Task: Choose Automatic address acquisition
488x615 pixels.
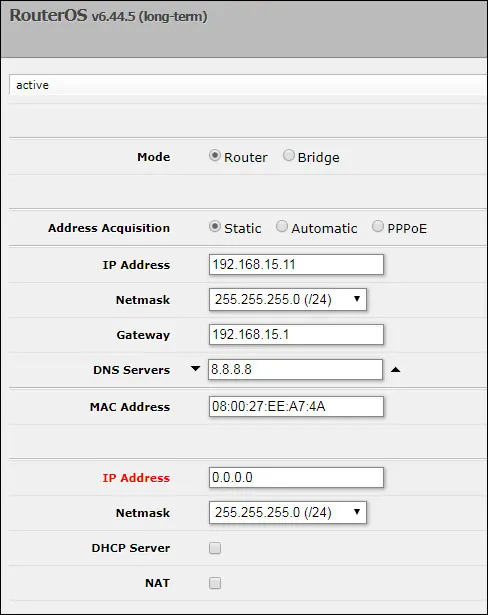Action: (x=282, y=227)
